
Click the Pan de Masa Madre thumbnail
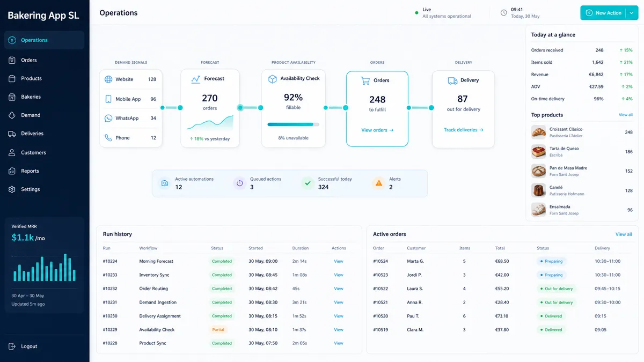coord(538,171)
